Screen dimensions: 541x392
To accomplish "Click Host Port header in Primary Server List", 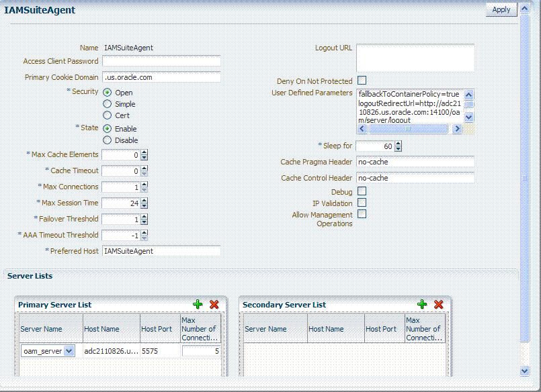I will pyautogui.click(x=160, y=329).
